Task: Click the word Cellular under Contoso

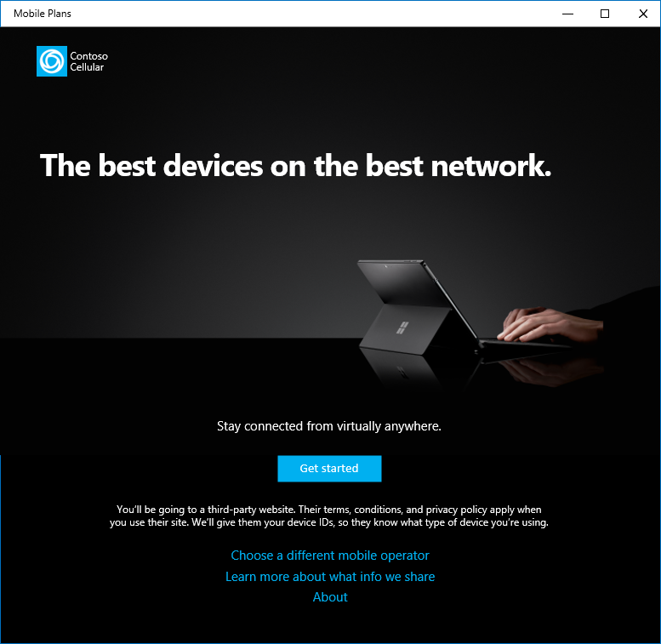Action: (x=87, y=67)
